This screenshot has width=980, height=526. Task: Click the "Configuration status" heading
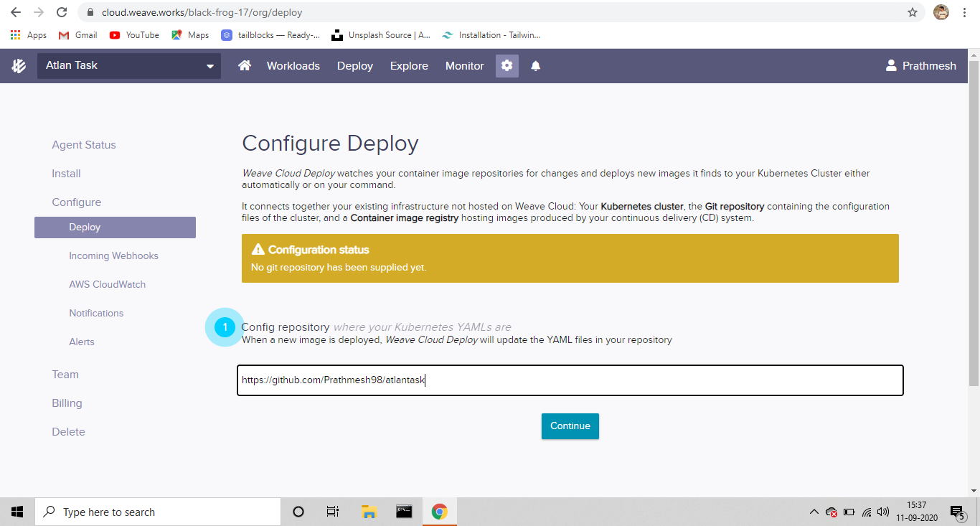[x=319, y=250]
